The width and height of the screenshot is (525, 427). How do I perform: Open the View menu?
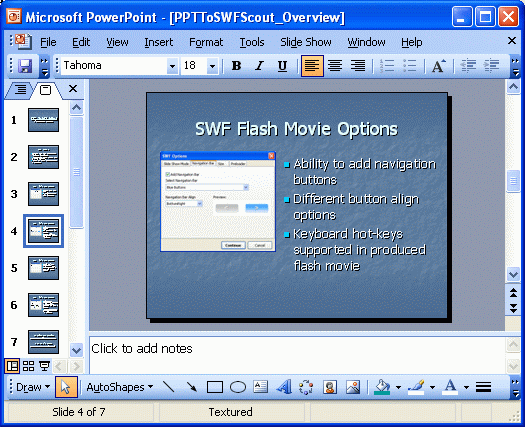point(117,42)
